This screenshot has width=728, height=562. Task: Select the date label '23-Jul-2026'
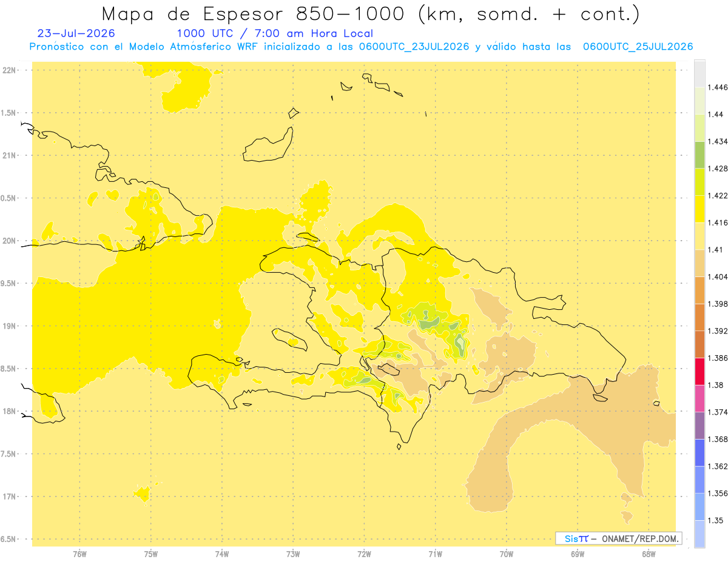point(76,33)
